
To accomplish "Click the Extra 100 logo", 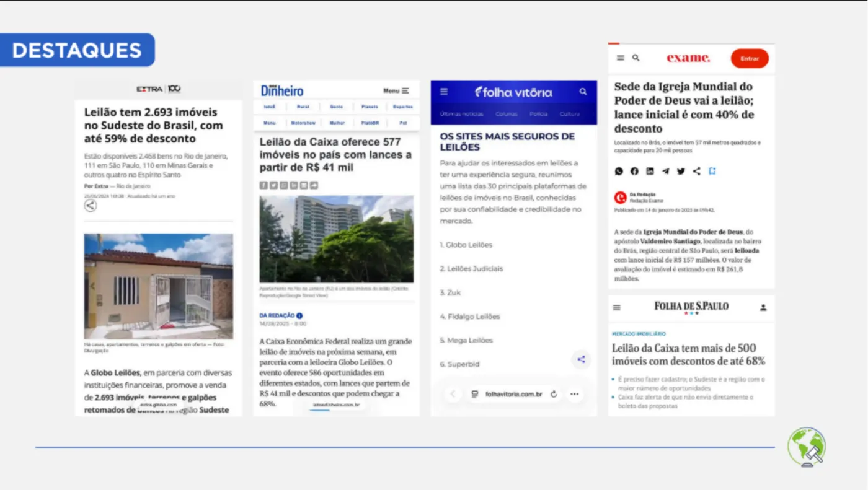I will tap(159, 89).
